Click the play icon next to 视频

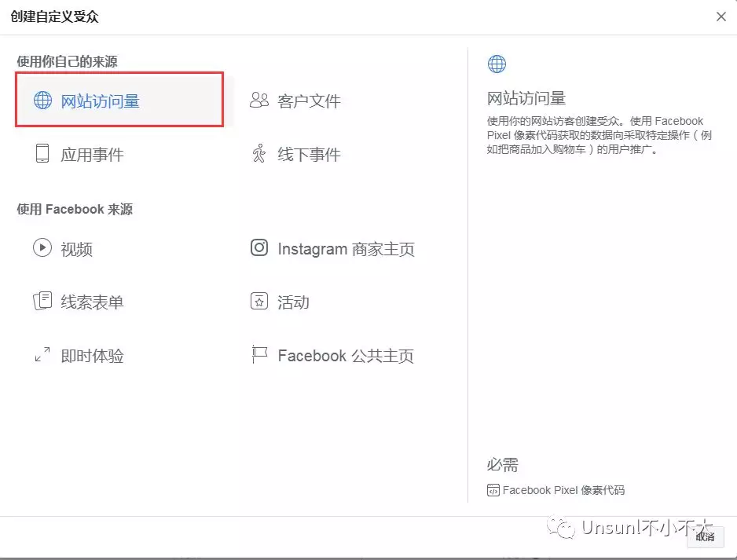point(42,247)
